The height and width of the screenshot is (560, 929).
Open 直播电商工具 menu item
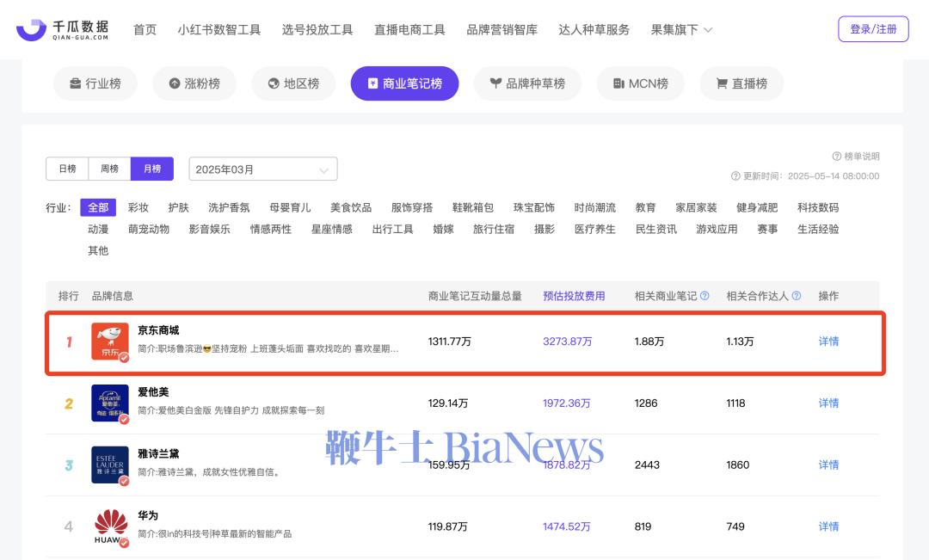(410, 29)
